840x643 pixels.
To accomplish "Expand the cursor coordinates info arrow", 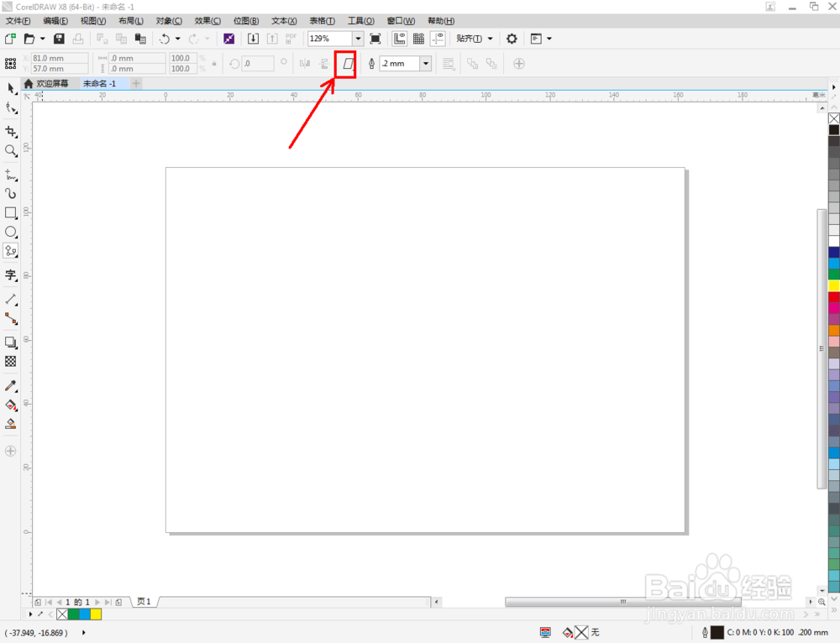I will pyautogui.click(x=83, y=633).
